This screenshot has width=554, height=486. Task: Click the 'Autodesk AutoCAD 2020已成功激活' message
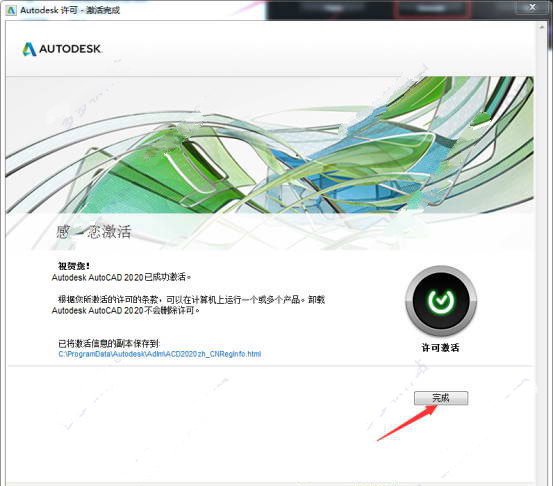(x=121, y=277)
